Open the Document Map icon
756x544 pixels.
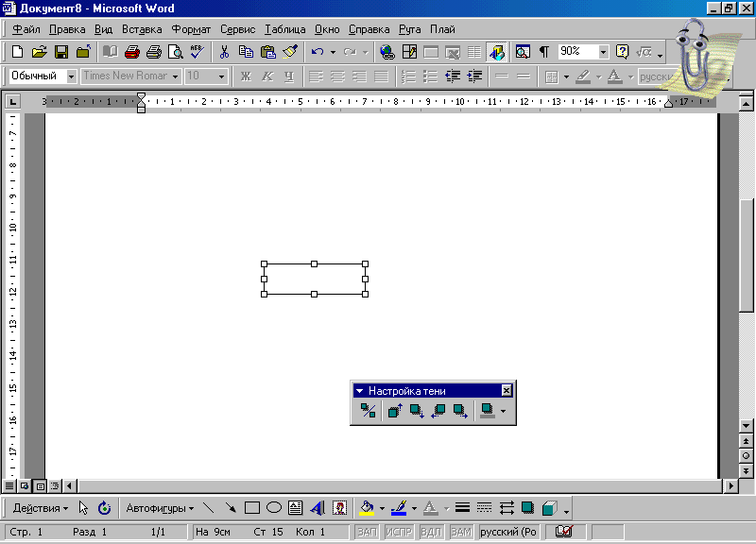tap(523, 52)
